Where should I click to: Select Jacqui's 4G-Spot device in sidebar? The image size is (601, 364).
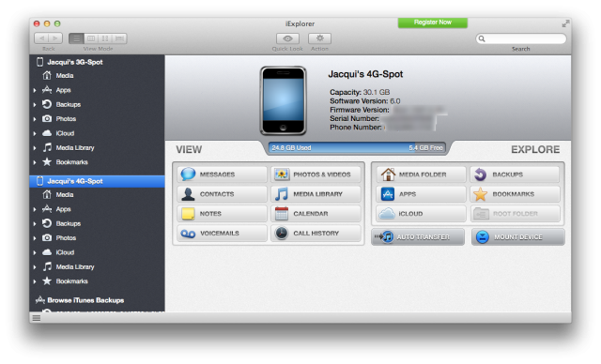coord(97,181)
